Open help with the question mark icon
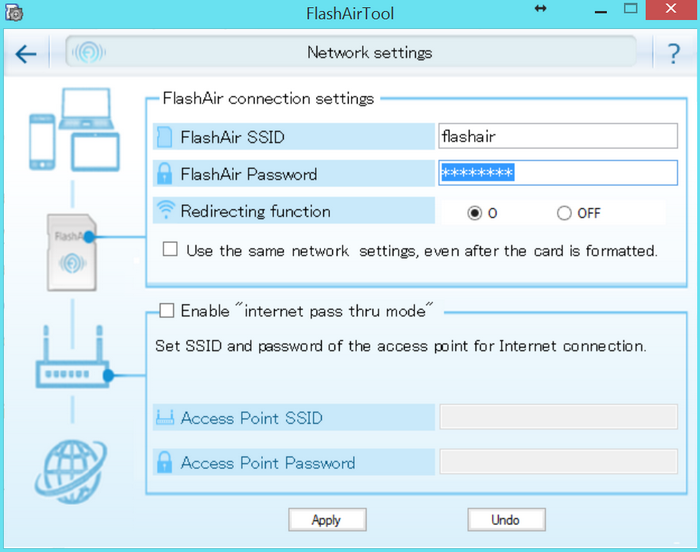This screenshot has height=552, width=700. tap(674, 54)
